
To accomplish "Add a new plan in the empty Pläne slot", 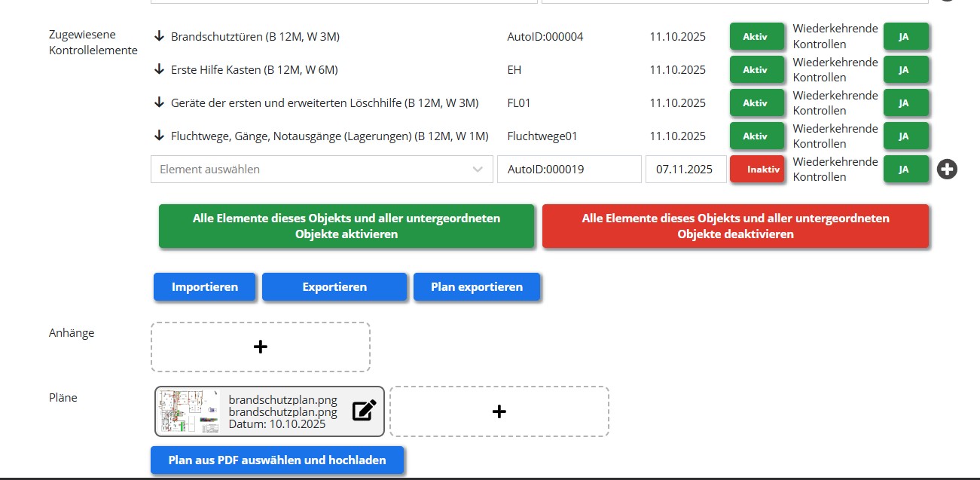I will [x=499, y=411].
